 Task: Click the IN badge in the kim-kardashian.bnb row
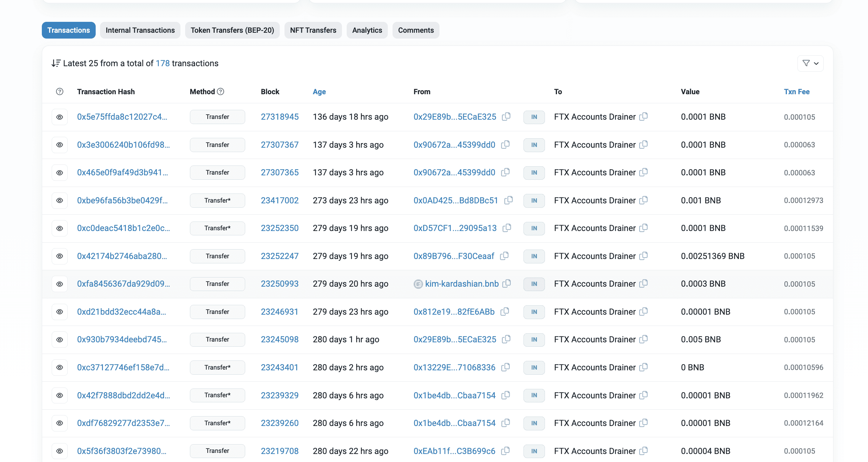coord(534,284)
